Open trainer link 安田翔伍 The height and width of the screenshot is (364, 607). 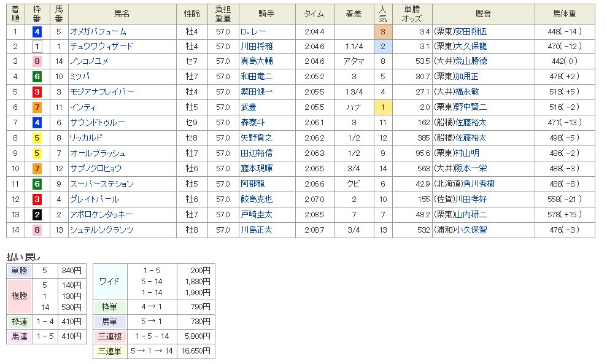pyautogui.click(x=471, y=32)
